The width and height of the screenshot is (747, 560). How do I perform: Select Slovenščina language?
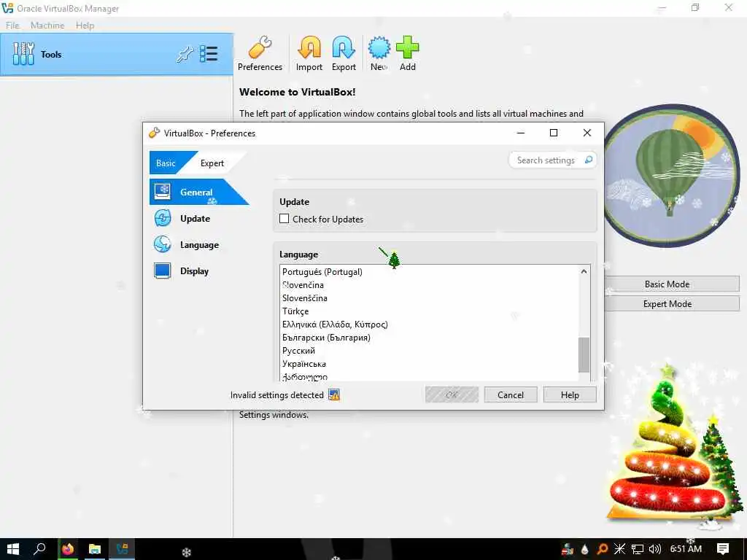(x=305, y=298)
